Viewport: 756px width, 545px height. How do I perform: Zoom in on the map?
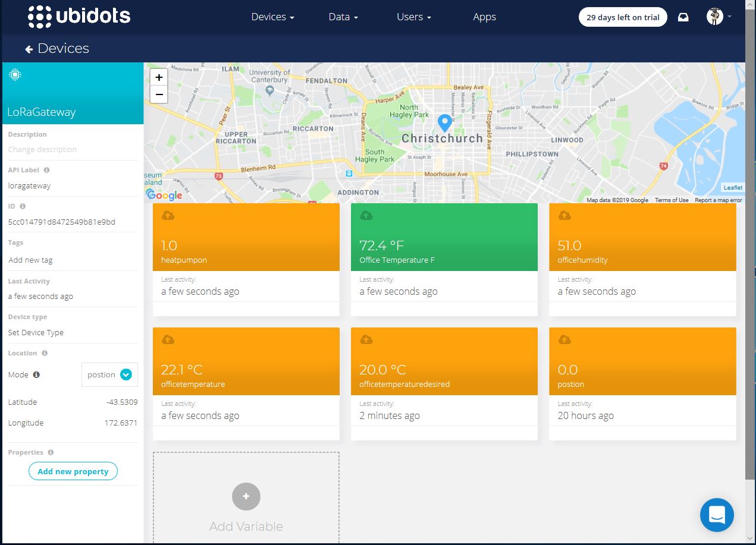pos(159,77)
